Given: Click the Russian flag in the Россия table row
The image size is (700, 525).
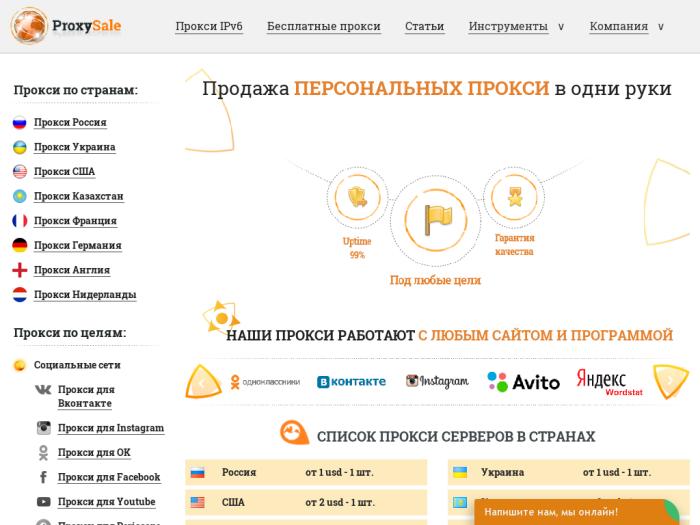Looking at the screenshot, I should (x=198, y=472).
